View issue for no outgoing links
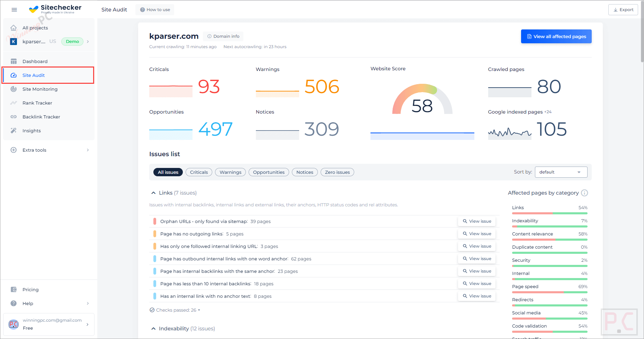644x339 pixels. point(477,234)
